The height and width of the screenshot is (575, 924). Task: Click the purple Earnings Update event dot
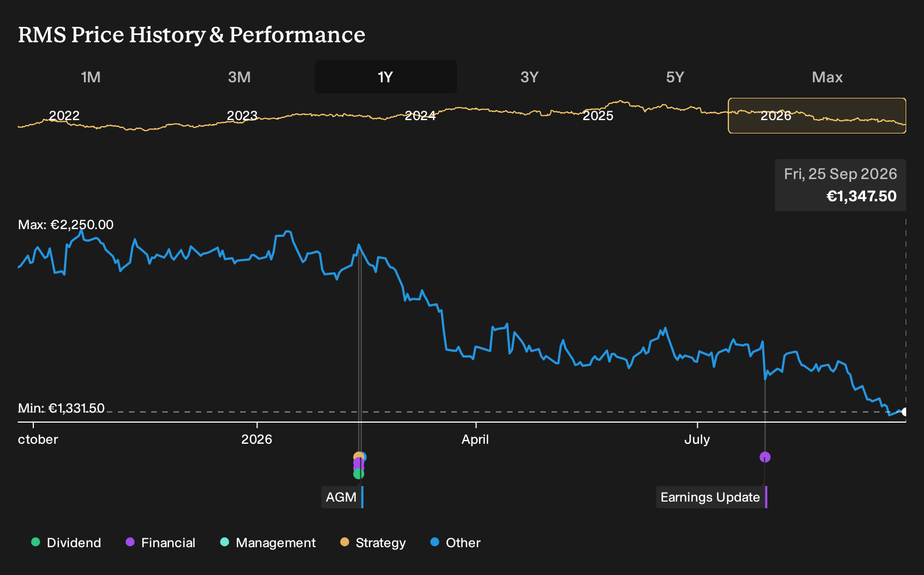click(765, 457)
